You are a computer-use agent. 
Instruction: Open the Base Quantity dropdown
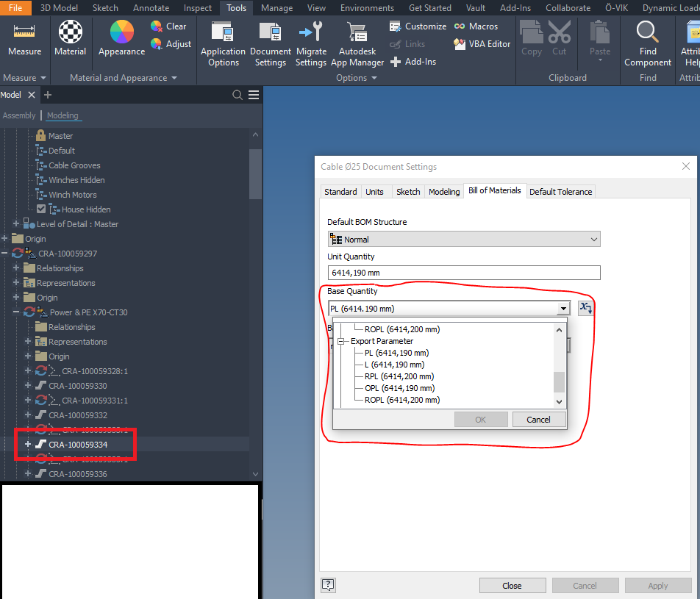click(x=564, y=307)
